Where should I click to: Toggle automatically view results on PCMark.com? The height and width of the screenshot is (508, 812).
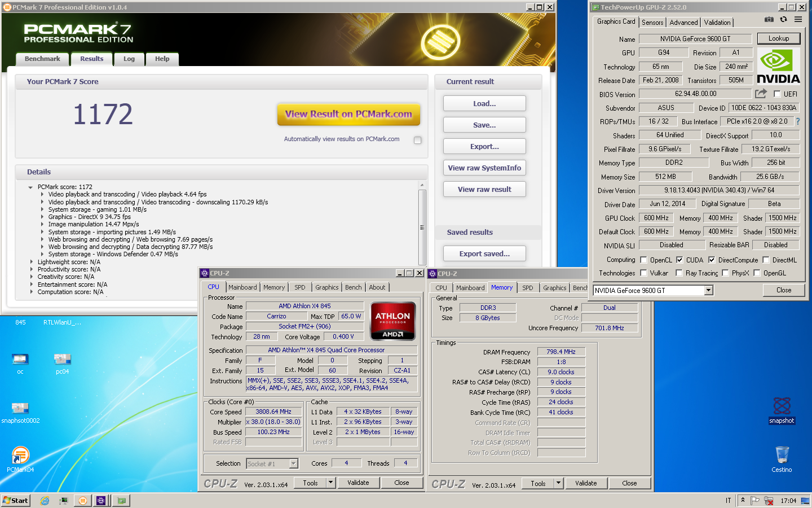tap(417, 140)
